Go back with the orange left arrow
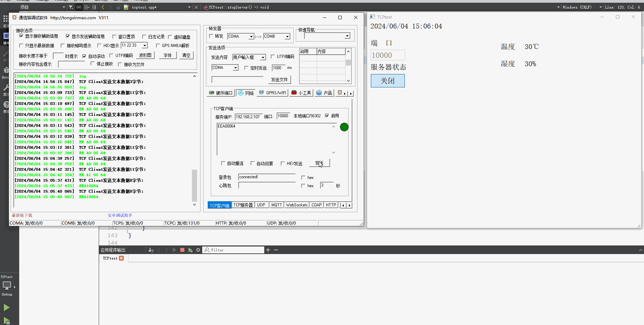 103,7
